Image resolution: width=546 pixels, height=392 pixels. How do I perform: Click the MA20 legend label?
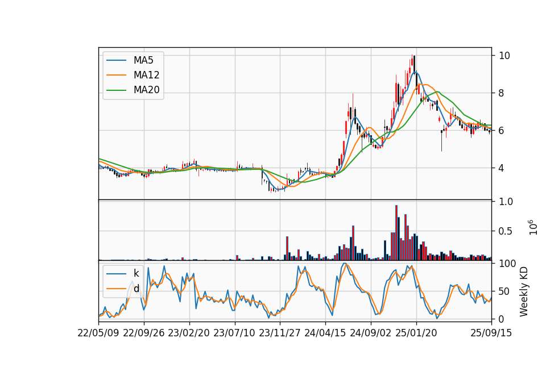(146, 90)
